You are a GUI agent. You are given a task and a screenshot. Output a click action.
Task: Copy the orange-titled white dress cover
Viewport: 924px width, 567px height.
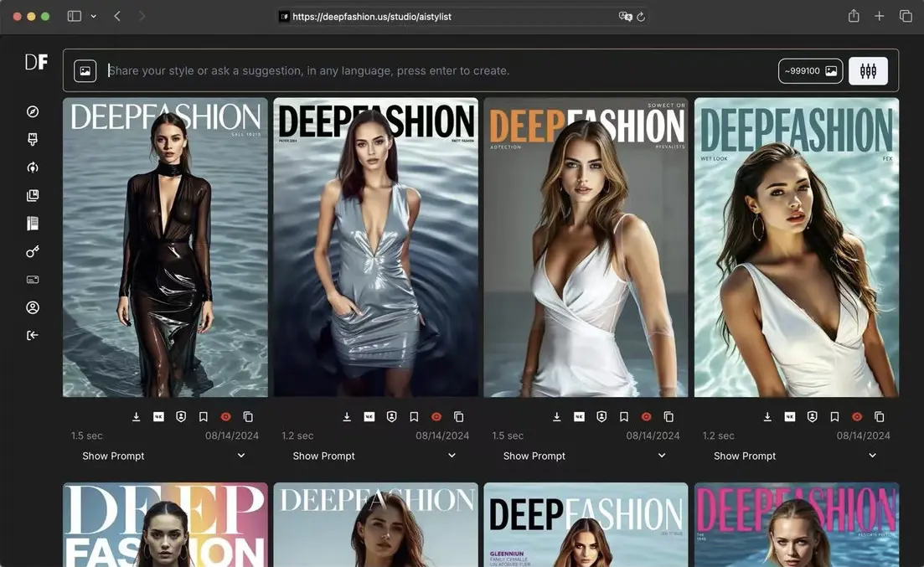pos(668,417)
